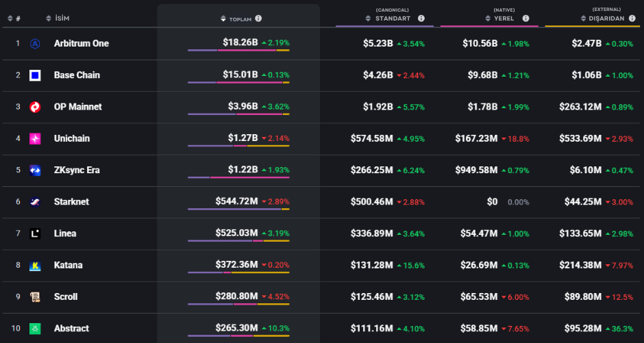Open the ZKsync Era project link
Image resolution: width=644 pixels, height=343 pixels.
[77, 170]
